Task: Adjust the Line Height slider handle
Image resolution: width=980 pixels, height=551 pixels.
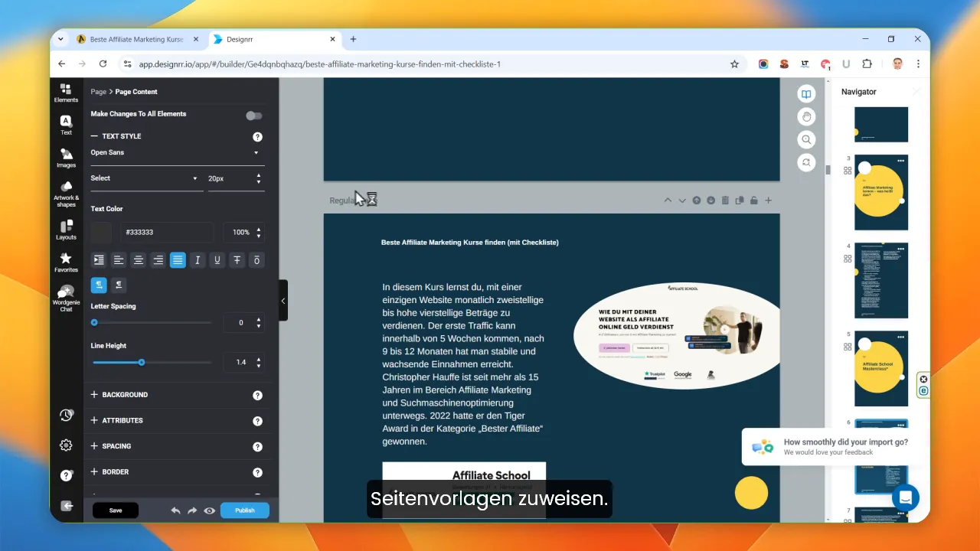Action: pyautogui.click(x=142, y=362)
